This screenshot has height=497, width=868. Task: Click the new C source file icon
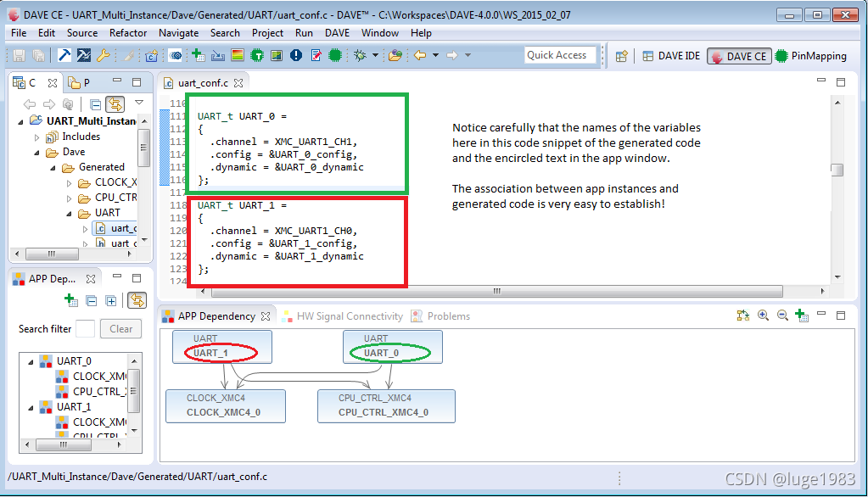pos(151,55)
